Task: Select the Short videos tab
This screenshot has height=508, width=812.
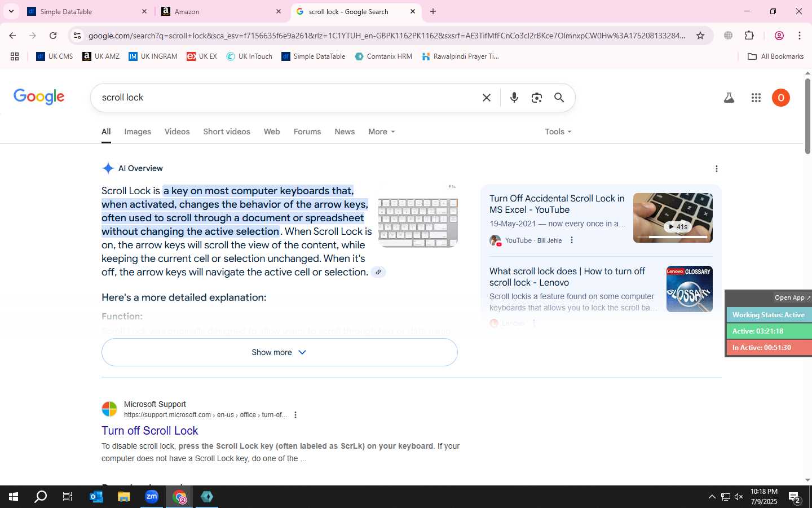Action: point(227,132)
